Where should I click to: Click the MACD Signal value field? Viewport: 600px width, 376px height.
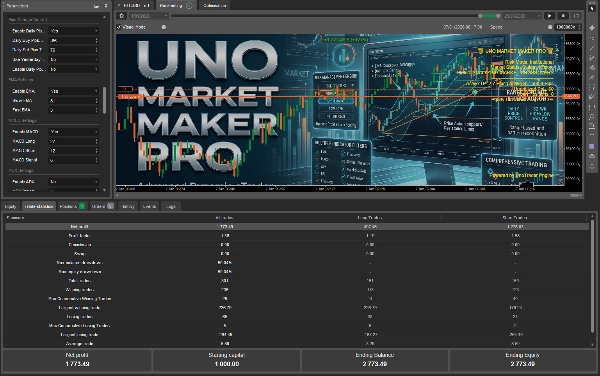coord(73,160)
